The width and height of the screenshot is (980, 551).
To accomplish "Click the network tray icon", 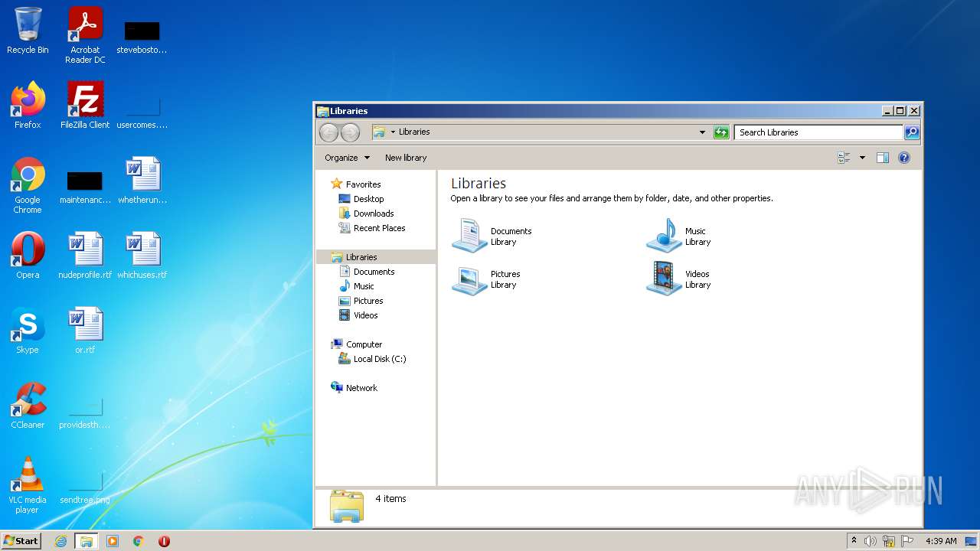I will coord(889,541).
